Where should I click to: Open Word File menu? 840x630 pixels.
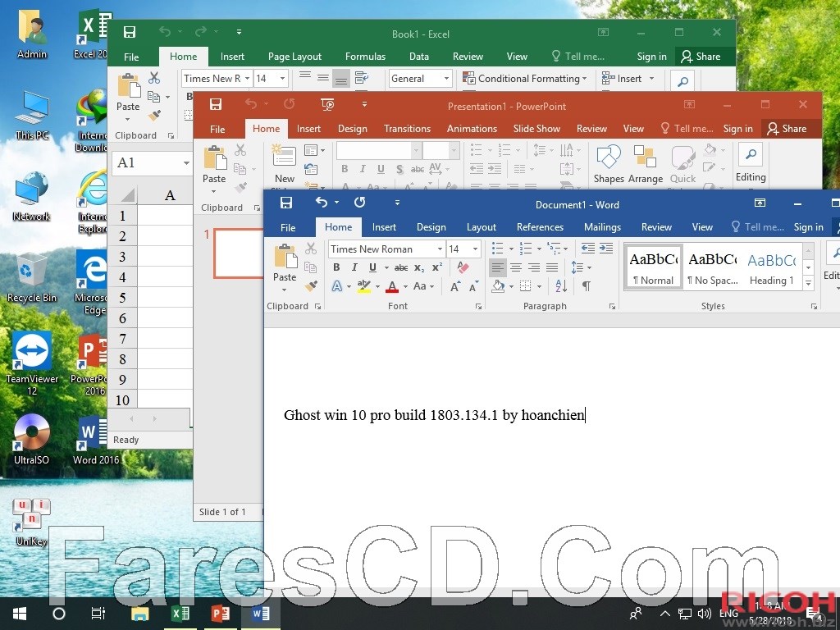coord(288,228)
